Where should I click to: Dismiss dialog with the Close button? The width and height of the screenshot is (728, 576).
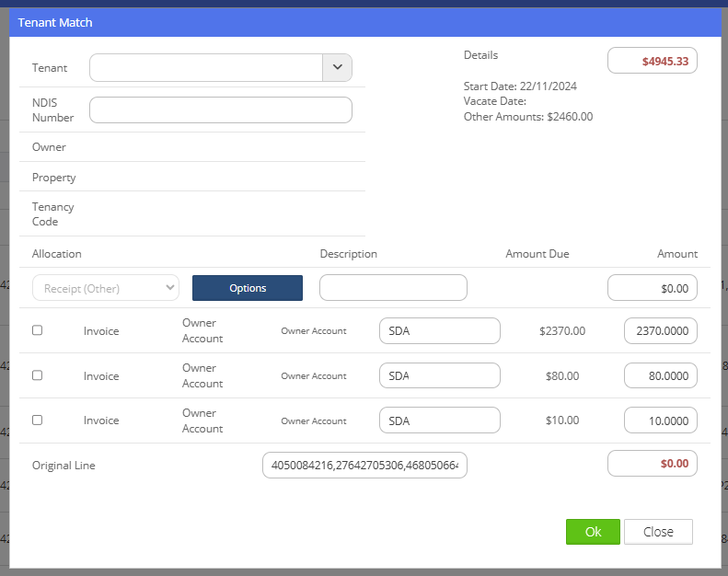point(658,532)
